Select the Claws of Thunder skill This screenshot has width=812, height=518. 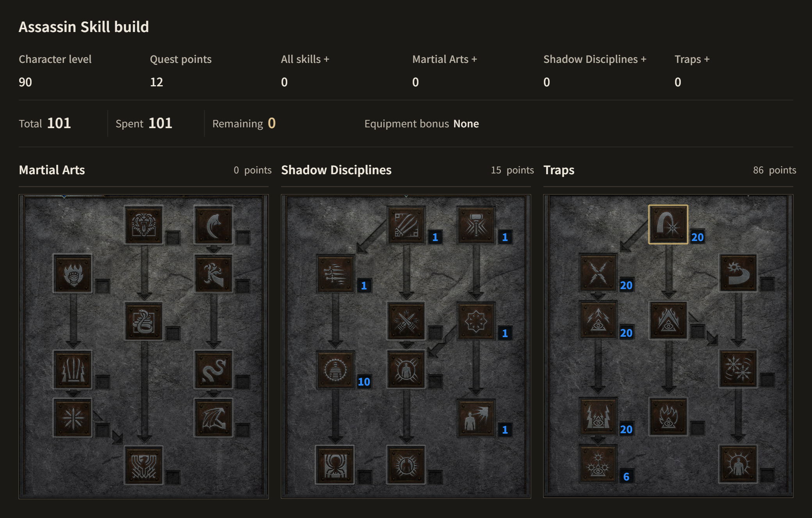pos(73,370)
